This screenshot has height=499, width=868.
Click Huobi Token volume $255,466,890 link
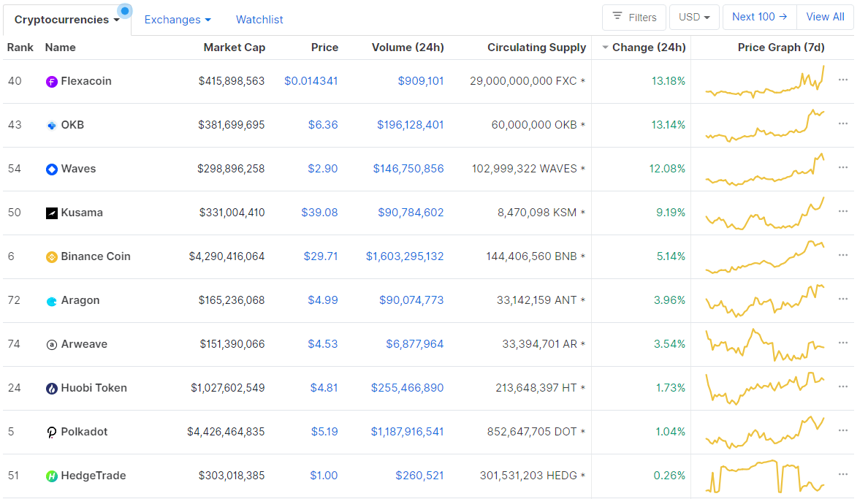click(x=407, y=388)
